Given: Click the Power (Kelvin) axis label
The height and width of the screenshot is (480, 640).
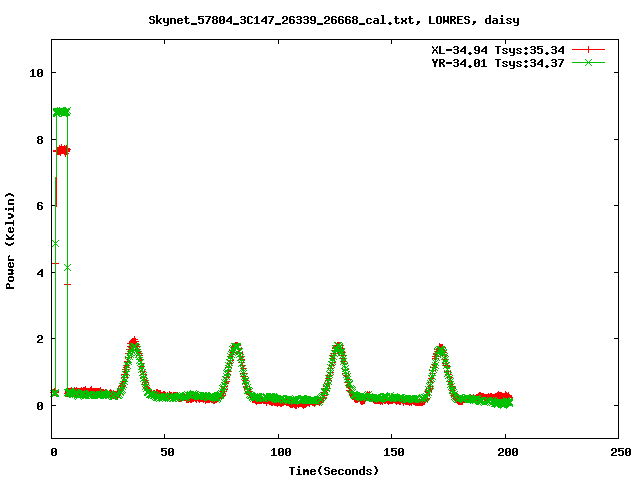Looking at the screenshot, I should coord(10,241).
